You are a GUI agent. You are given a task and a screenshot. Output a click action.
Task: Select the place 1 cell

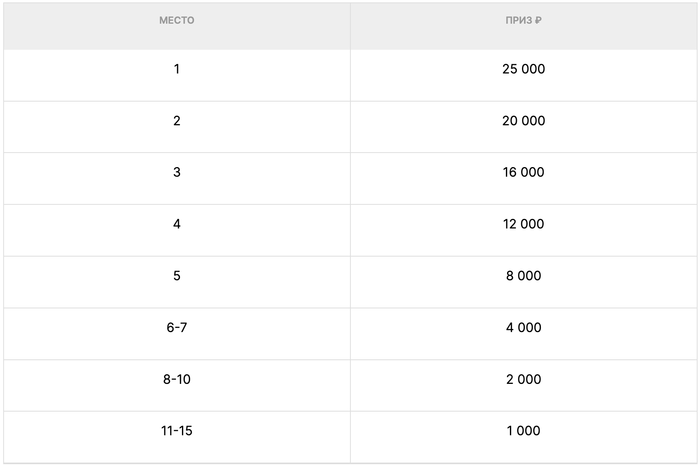click(x=176, y=69)
